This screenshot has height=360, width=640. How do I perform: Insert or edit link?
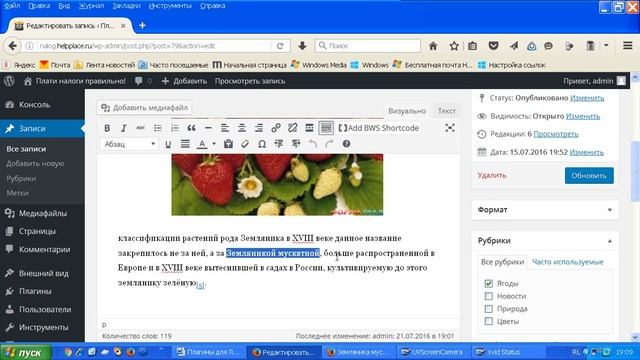[276, 128]
